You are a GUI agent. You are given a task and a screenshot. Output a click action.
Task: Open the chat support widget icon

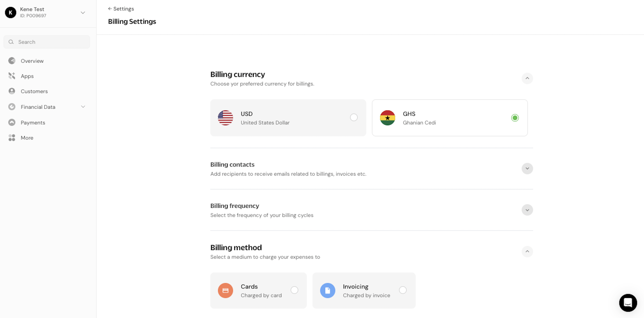tap(628, 302)
